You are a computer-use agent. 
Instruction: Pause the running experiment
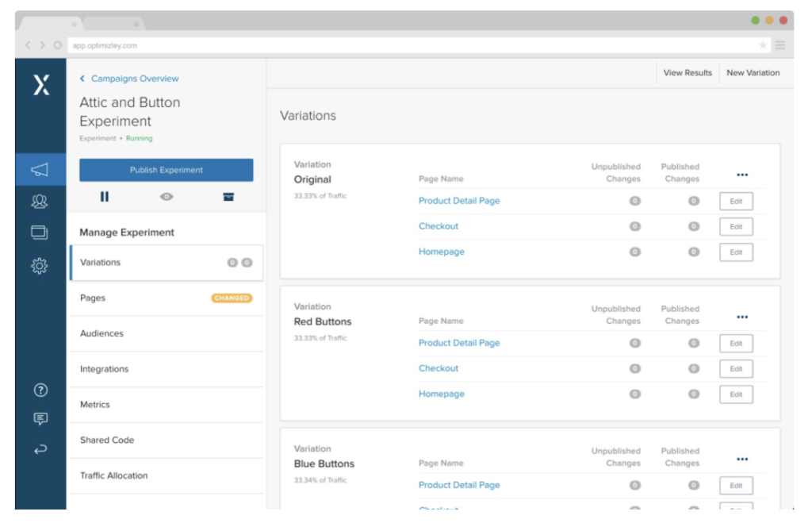click(105, 197)
